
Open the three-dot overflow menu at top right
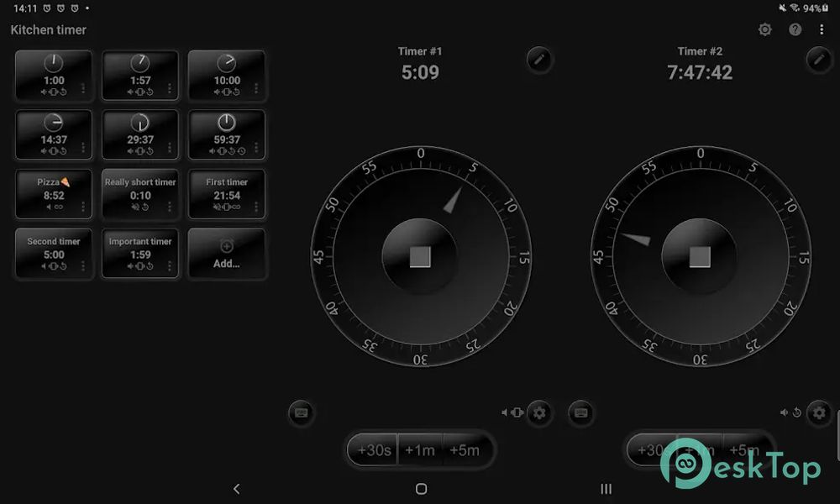point(822,29)
